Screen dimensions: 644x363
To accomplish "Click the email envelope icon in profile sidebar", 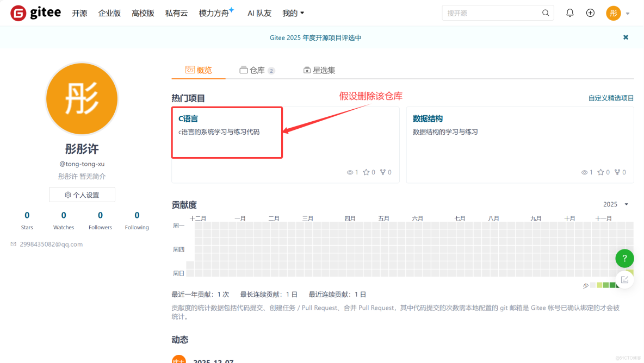I will point(13,244).
